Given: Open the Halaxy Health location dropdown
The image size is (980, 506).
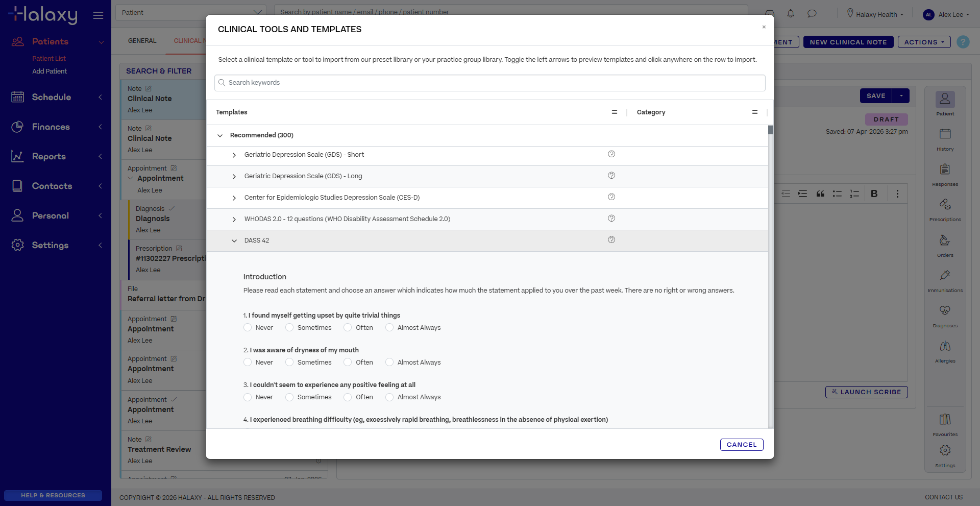Looking at the screenshot, I should click(875, 14).
